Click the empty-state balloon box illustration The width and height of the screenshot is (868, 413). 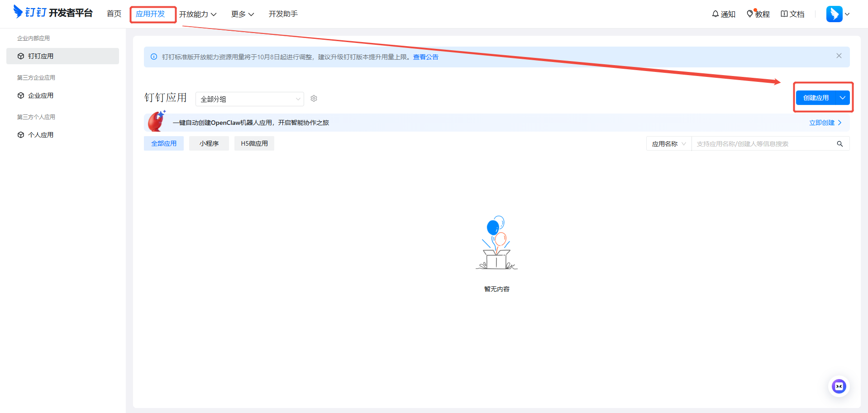pyautogui.click(x=496, y=242)
